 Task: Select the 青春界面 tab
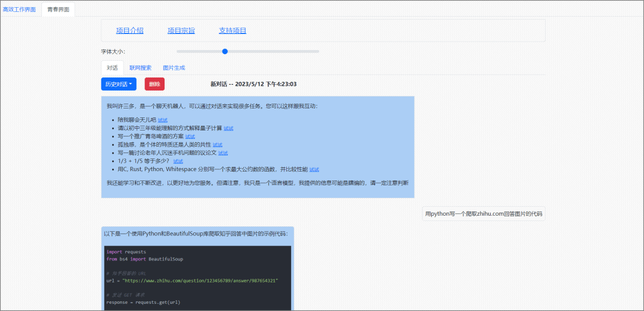click(x=58, y=10)
